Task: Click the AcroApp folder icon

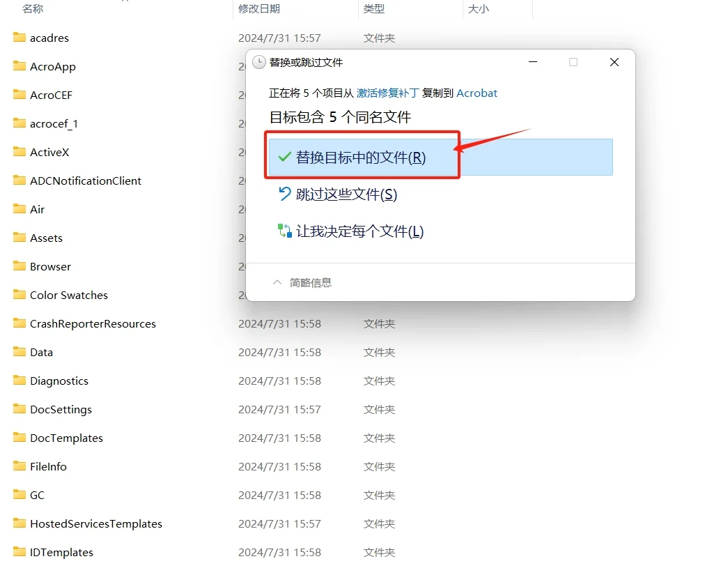Action: pos(19,66)
